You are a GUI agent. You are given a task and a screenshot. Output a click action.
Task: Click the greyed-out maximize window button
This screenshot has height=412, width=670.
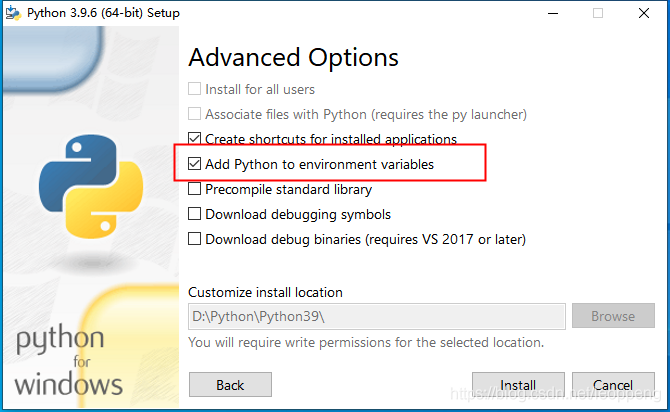tap(598, 13)
